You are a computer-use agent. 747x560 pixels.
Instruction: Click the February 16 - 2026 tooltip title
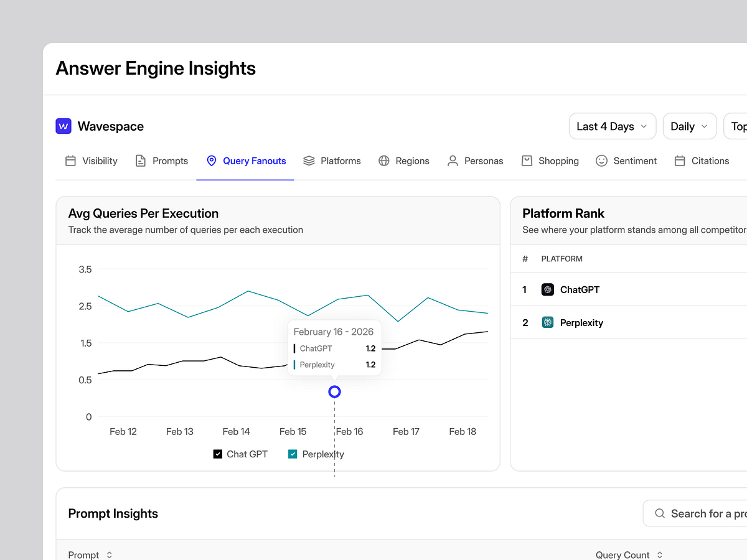(x=333, y=332)
